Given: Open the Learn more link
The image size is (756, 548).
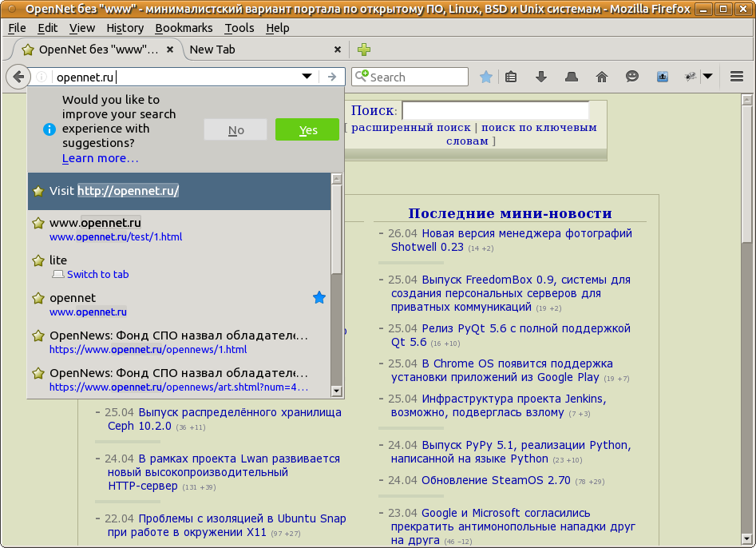Looking at the screenshot, I should click(x=100, y=158).
